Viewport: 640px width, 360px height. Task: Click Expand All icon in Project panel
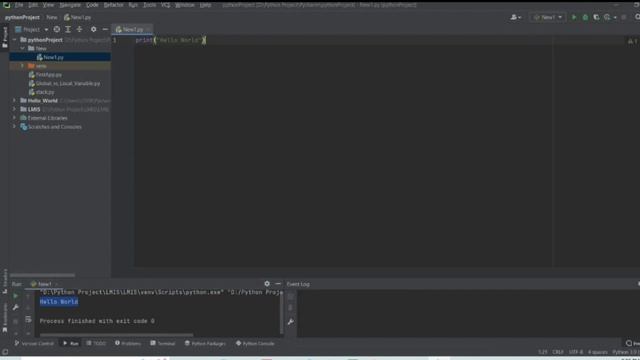(x=68, y=29)
